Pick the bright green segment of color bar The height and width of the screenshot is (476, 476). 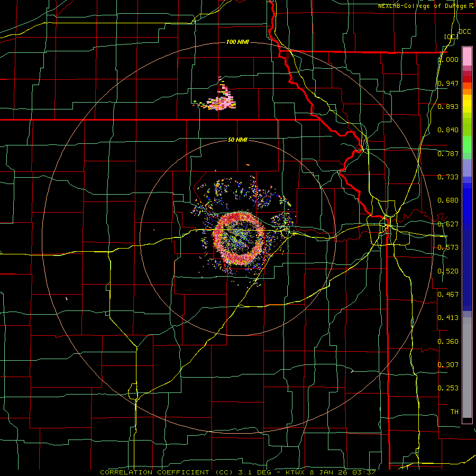pos(467,144)
